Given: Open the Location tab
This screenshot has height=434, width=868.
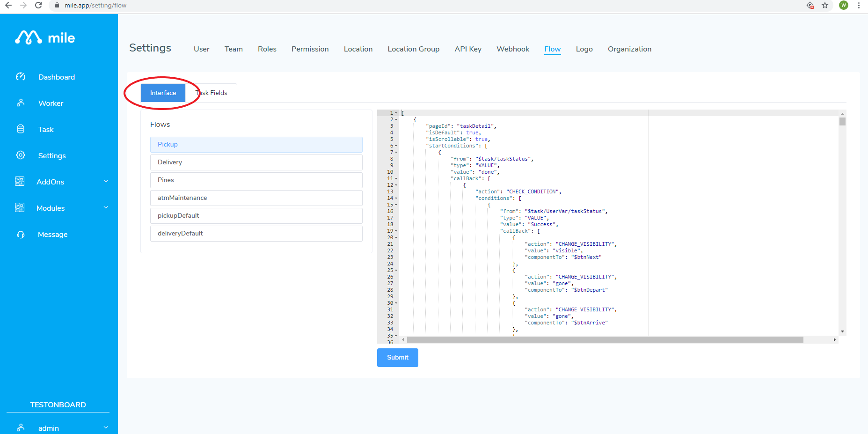Looking at the screenshot, I should pos(358,49).
